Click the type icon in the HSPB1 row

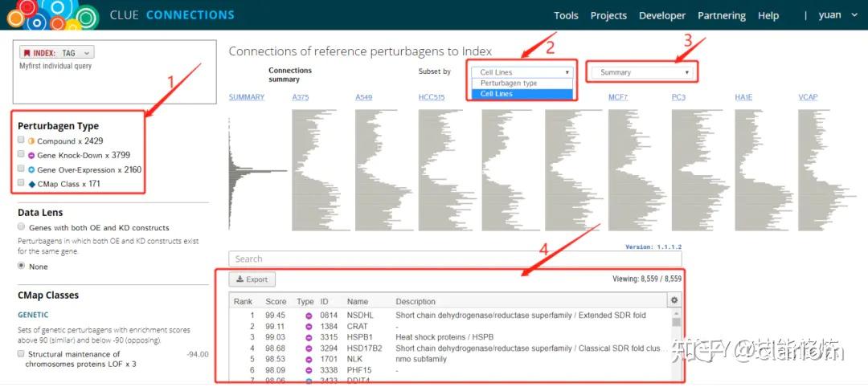(309, 337)
